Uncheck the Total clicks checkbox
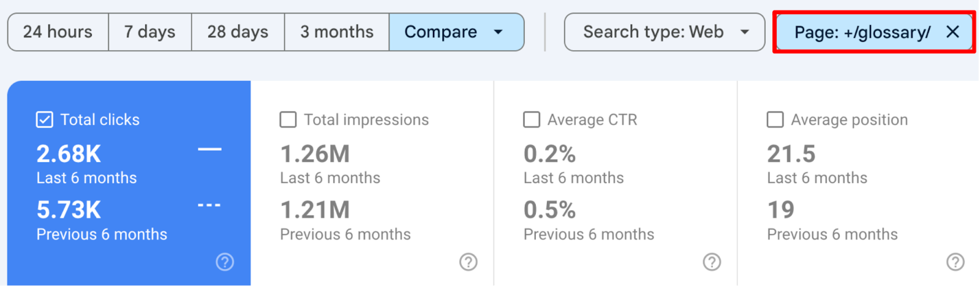Image resolution: width=980 pixels, height=291 pixels. [45, 119]
